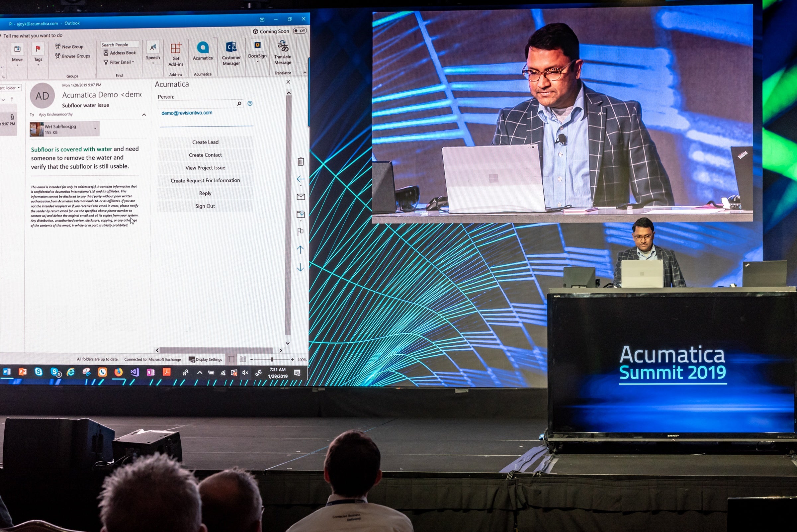Click the Acumatica pane vertical scrollbar
This screenshot has width=797, height=532.
(288, 216)
